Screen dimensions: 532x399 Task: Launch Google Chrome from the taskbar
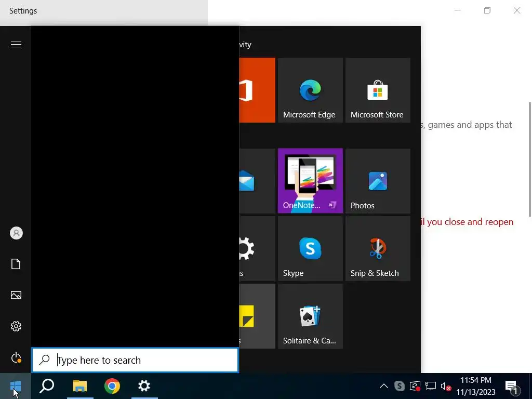(x=112, y=386)
